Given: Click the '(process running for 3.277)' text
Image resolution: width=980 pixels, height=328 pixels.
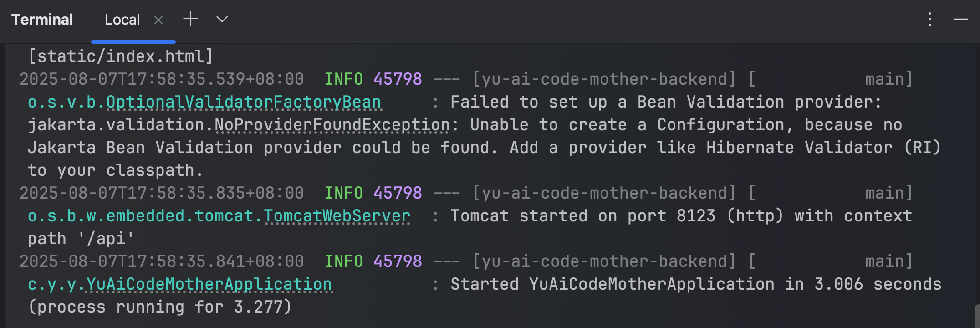Looking at the screenshot, I should click(159, 307).
